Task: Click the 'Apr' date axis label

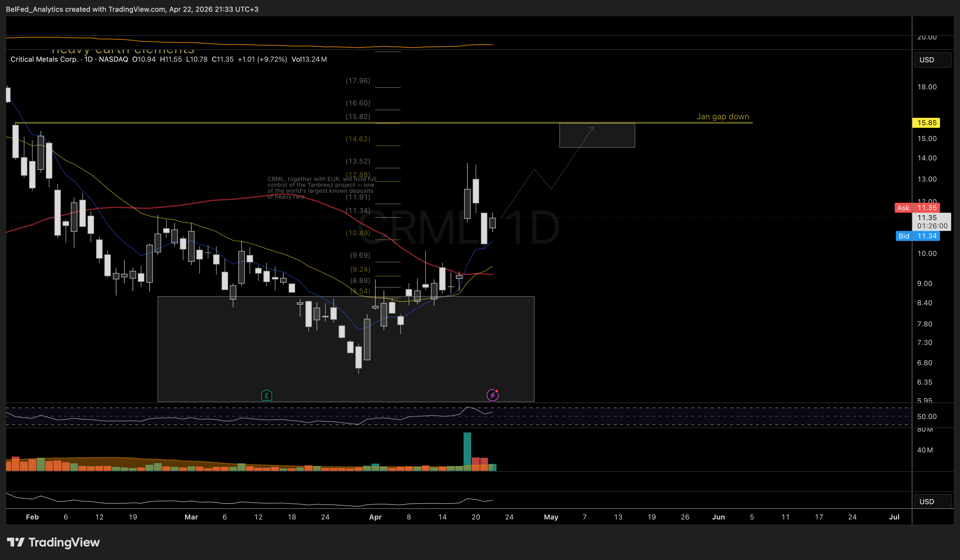Action: [375, 517]
